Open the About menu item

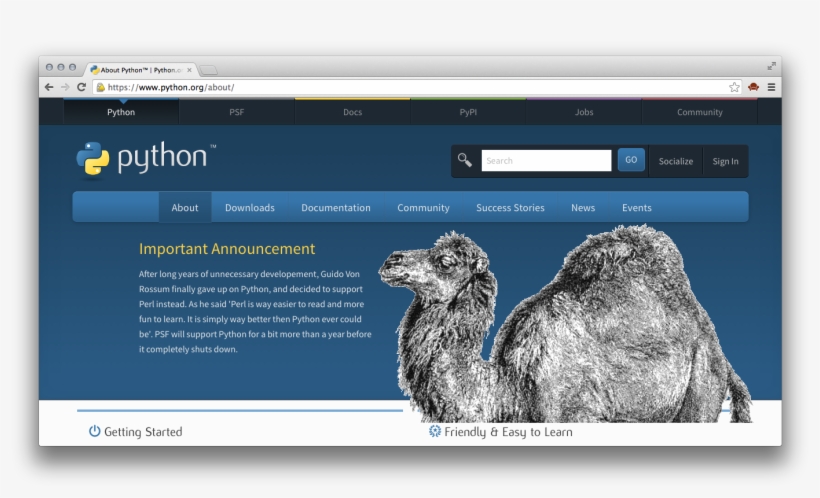pyautogui.click(x=185, y=208)
